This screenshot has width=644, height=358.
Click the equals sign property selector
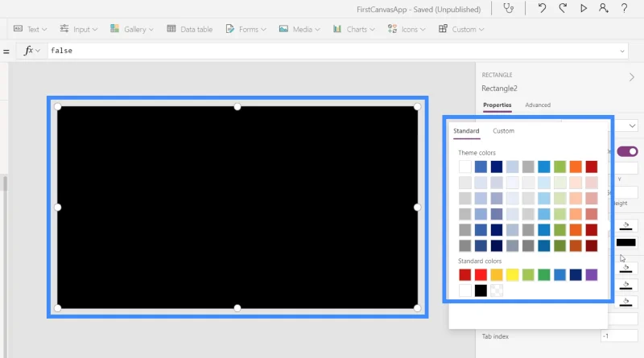pyautogui.click(x=6, y=51)
